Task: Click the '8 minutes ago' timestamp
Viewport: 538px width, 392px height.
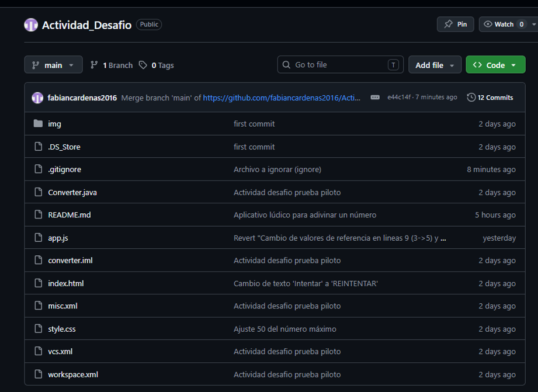Action: tap(491, 169)
